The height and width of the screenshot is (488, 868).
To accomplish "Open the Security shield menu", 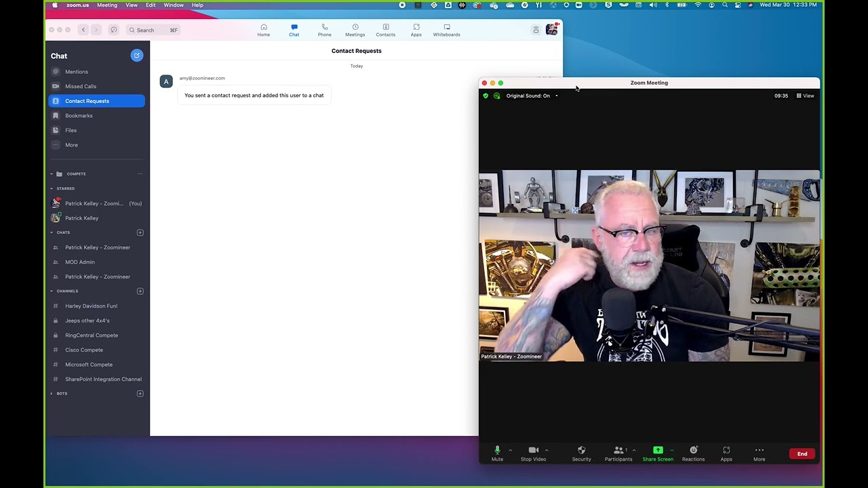I will tap(581, 453).
